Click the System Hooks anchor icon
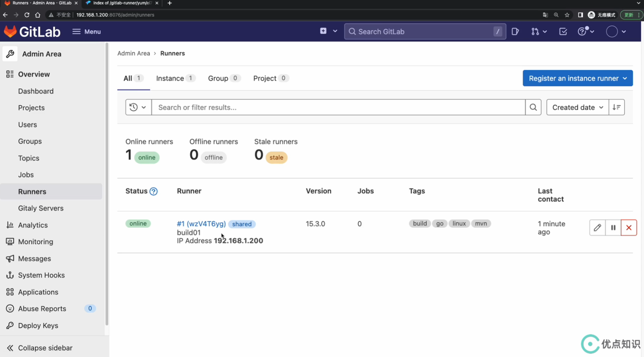 (x=10, y=275)
